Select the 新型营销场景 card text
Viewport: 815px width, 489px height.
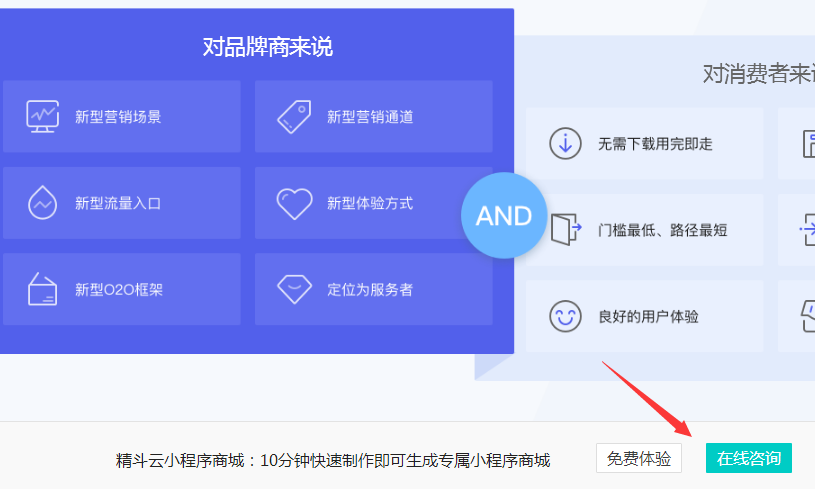118,117
